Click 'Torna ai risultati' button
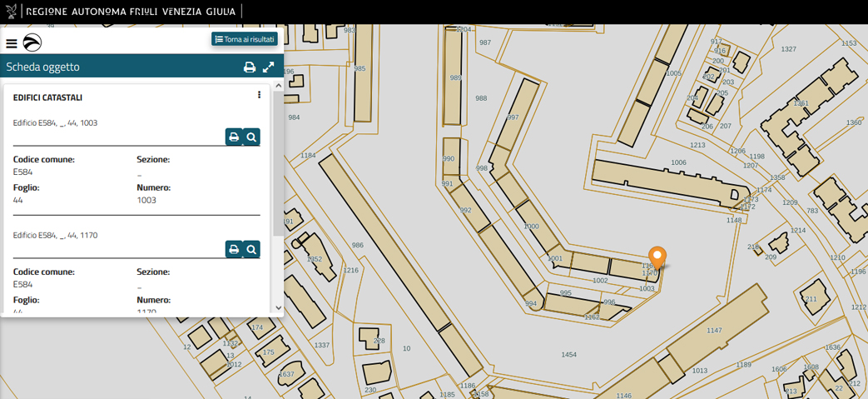This screenshot has height=399, width=868. pos(245,39)
